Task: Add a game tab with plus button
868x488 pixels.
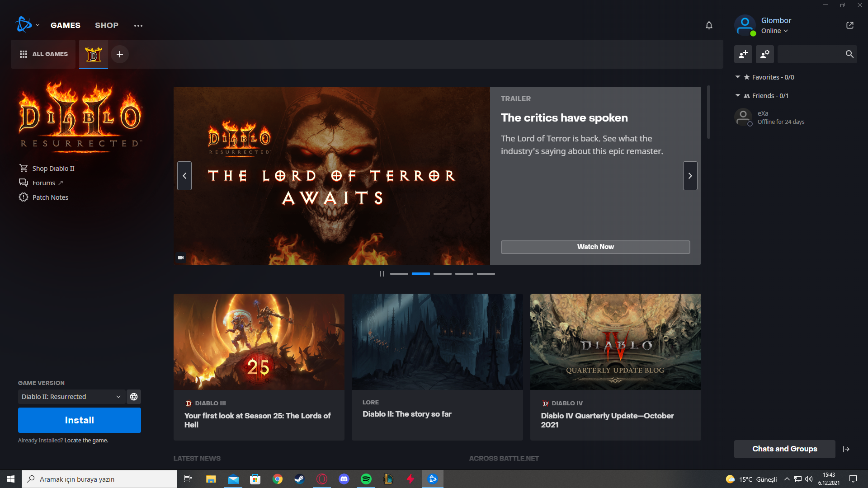Action: point(120,54)
